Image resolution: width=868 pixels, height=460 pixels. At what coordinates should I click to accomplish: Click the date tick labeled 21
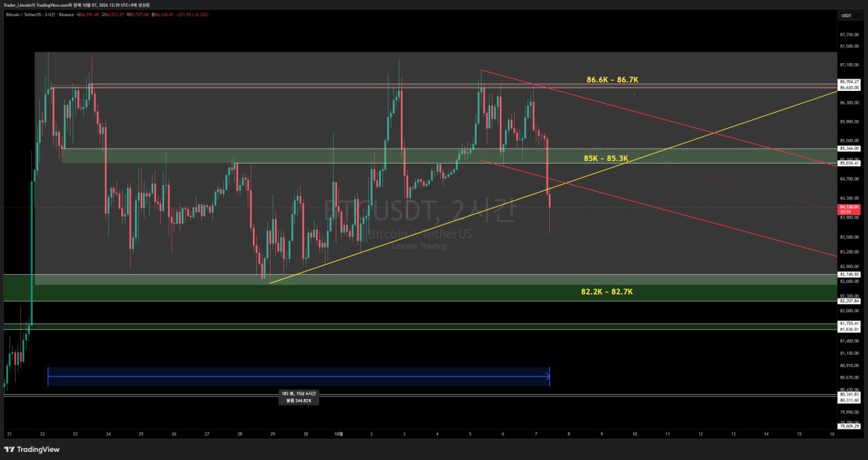point(9,434)
